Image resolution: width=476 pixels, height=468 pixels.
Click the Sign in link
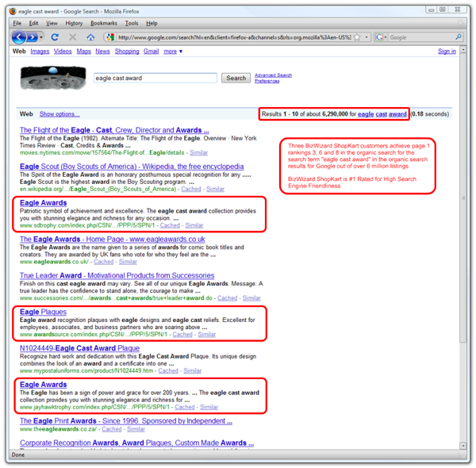[x=447, y=52]
